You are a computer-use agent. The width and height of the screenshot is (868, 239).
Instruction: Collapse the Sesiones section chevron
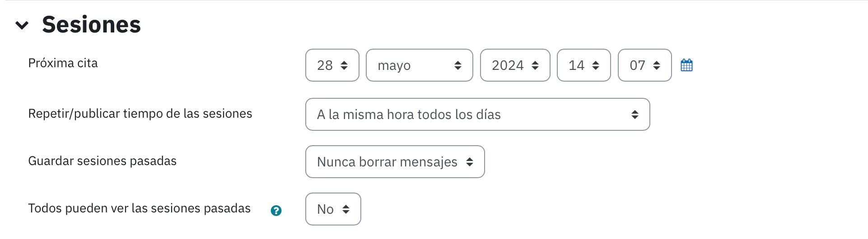tap(22, 25)
